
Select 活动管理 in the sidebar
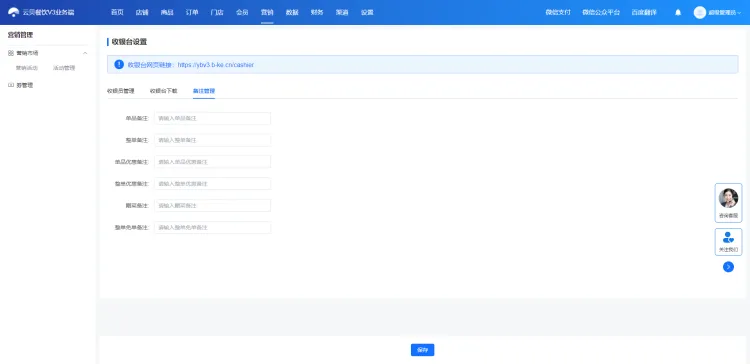click(x=64, y=68)
